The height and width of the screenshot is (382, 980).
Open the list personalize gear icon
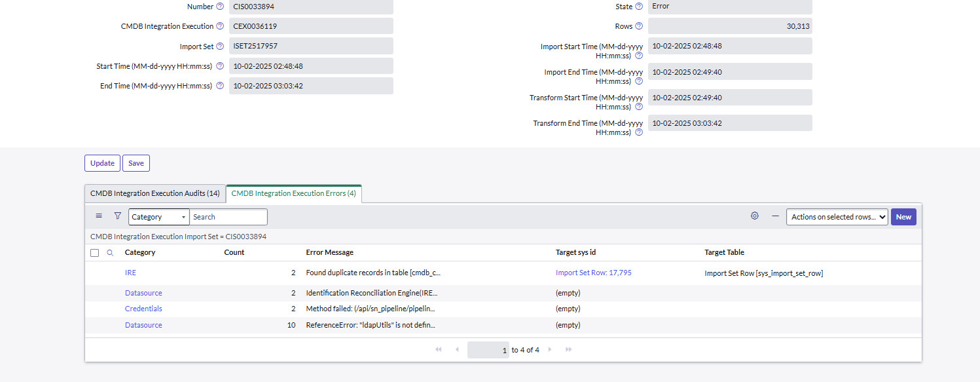(x=755, y=216)
